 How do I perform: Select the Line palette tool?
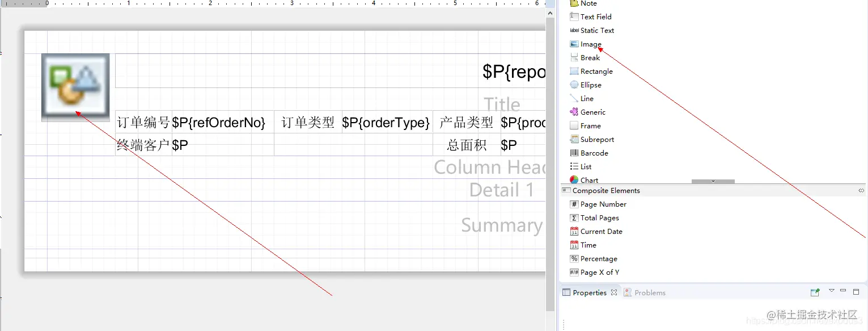click(x=582, y=99)
